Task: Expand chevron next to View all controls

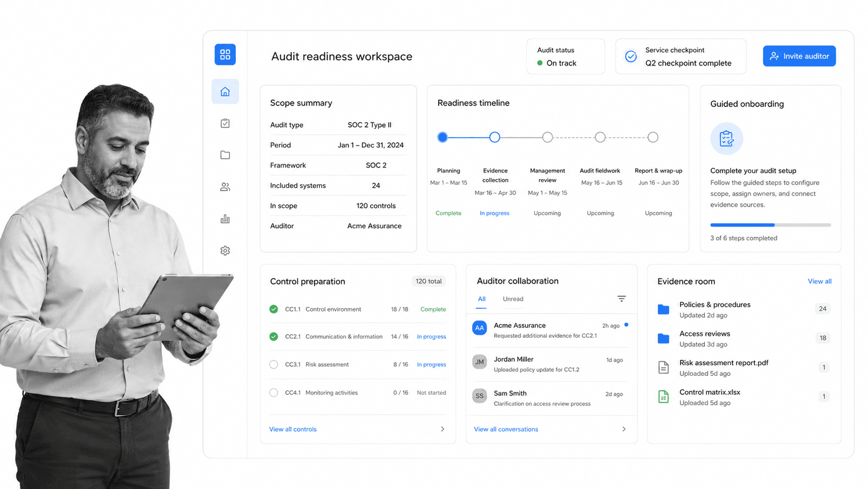Action: pyautogui.click(x=442, y=429)
